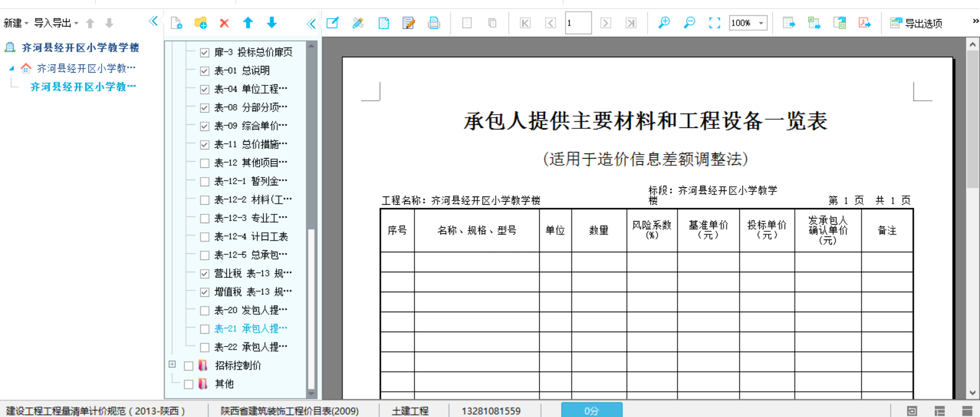Uncheck the 表-09 综合单价 checkbox
This screenshot has width=980, height=417.
click(204, 126)
